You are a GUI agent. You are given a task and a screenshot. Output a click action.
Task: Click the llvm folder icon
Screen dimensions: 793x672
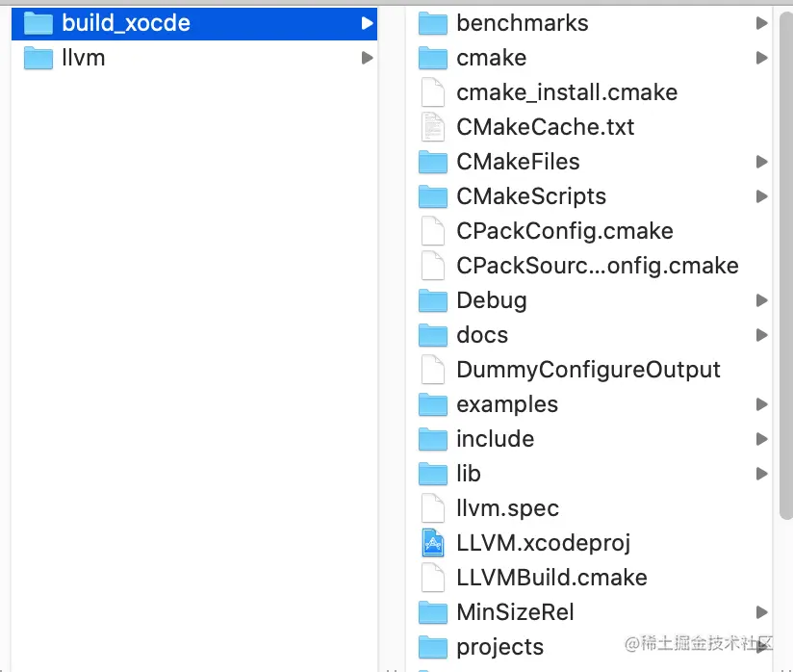tap(38, 58)
